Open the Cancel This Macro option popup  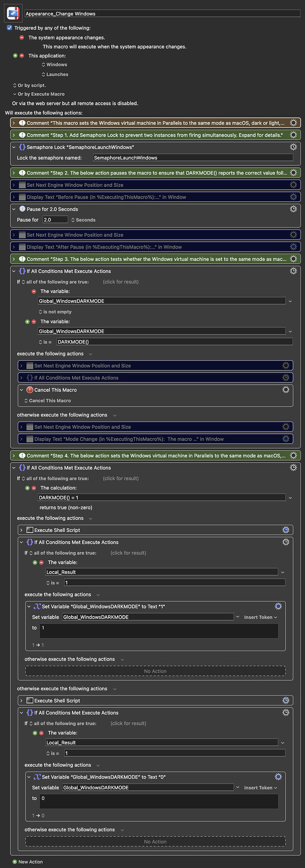[x=48, y=401]
